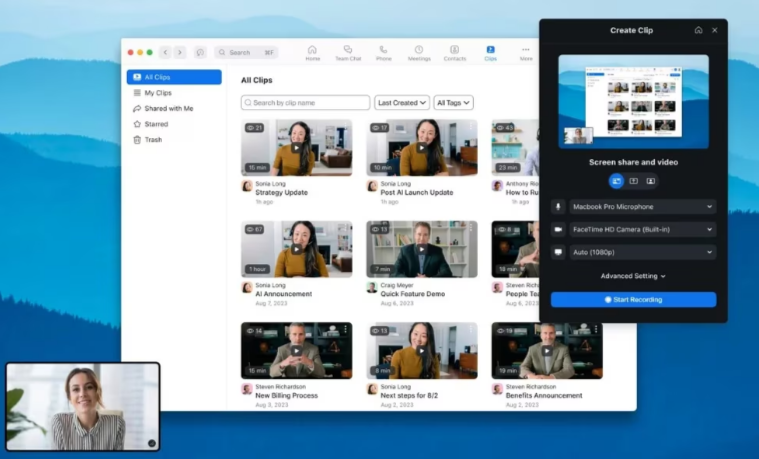Expand the Macbook Pro Microphone dropdown

point(641,207)
